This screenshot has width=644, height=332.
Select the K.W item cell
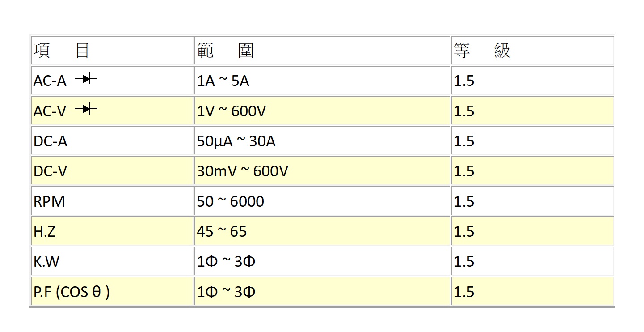click(x=113, y=261)
